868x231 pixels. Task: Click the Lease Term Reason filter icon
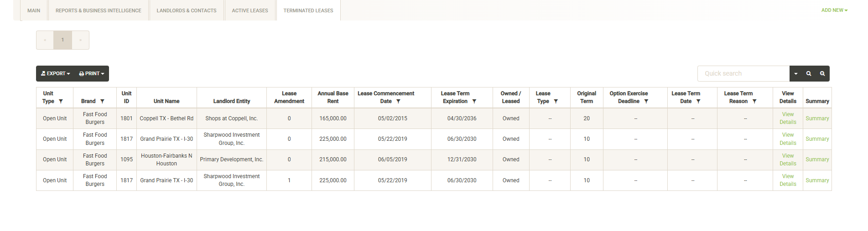click(x=754, y=102)
